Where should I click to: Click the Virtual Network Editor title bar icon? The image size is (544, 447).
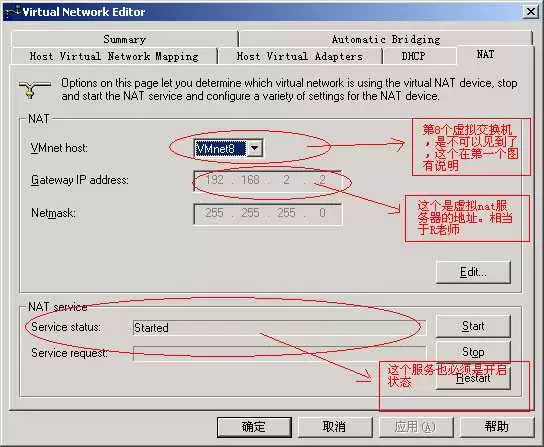[x=13, y=12]
